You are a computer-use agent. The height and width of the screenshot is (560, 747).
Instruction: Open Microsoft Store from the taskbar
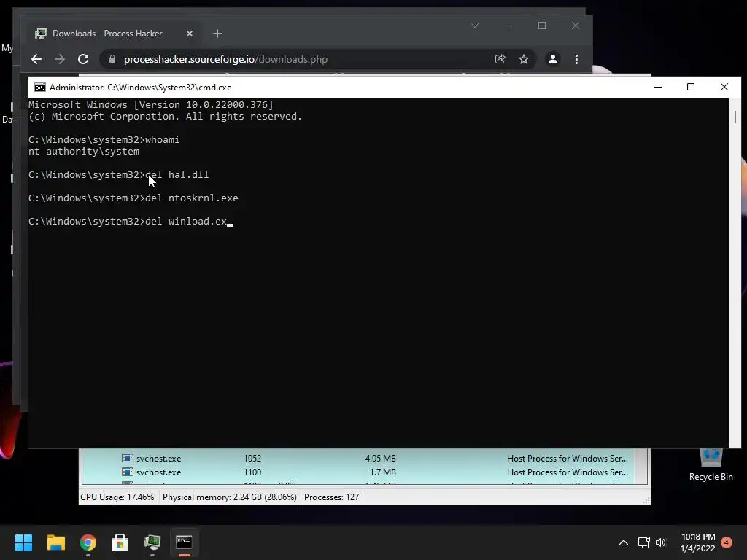[x=120, y=542]
